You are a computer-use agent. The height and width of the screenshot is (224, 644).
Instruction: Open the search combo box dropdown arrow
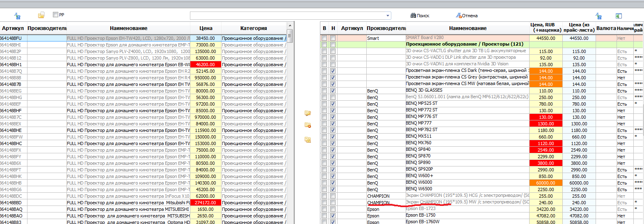coord(388,16)
